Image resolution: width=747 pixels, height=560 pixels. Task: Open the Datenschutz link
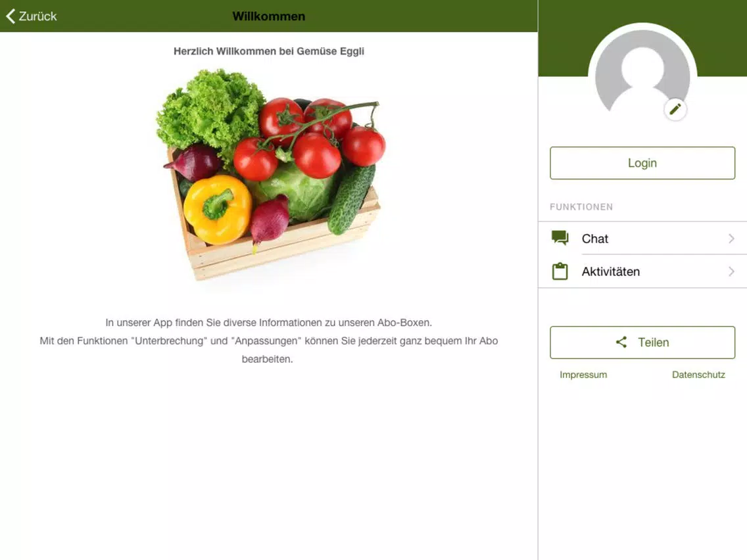coord(698,375)
